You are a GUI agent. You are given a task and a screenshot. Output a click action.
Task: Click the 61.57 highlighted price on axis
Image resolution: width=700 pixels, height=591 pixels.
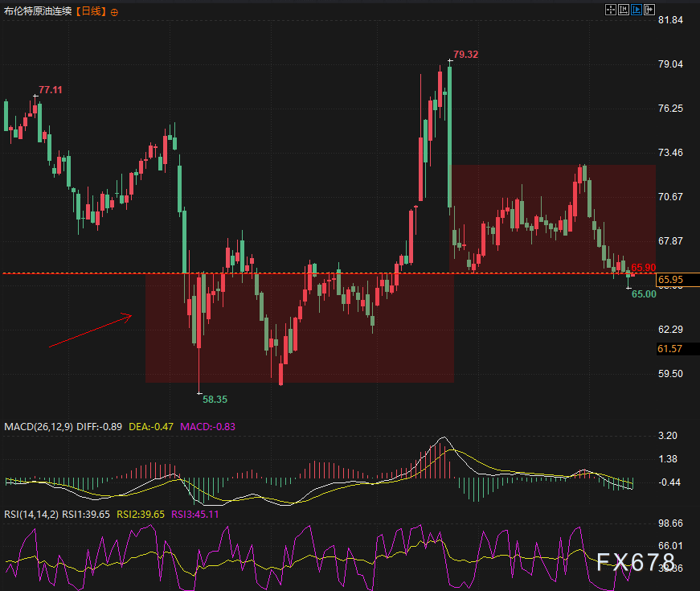coord(669,348)
